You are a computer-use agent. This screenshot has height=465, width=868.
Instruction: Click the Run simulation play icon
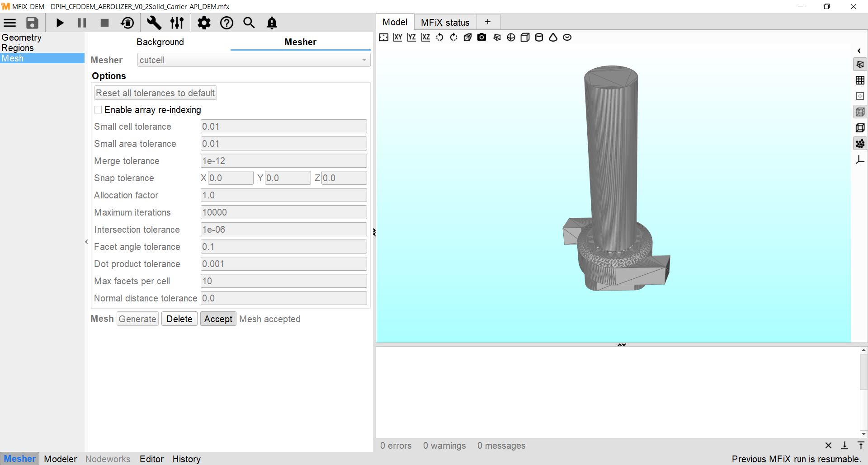click(x=60, y=23)
